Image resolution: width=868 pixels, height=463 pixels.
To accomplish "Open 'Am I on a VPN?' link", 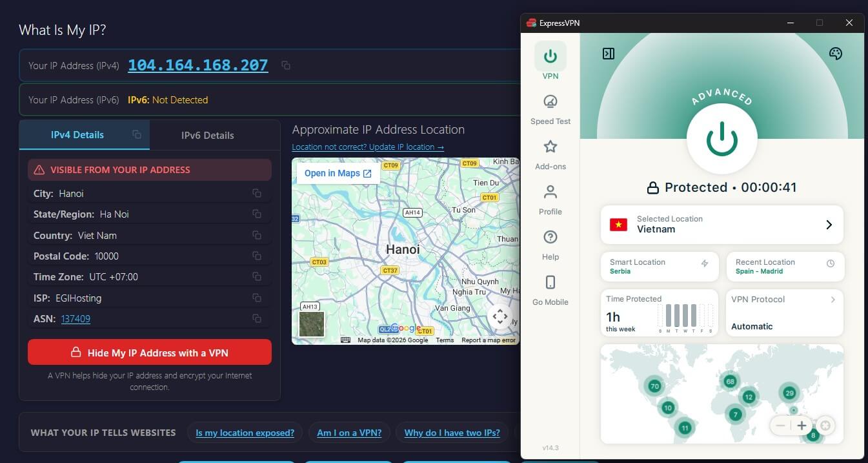I will click(x=349, y=433).
